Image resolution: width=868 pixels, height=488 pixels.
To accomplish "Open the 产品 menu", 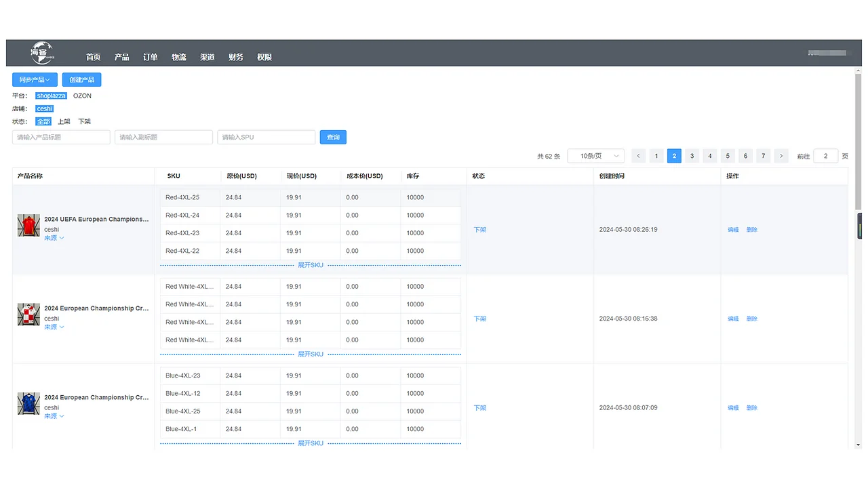I will click(121, 57).
